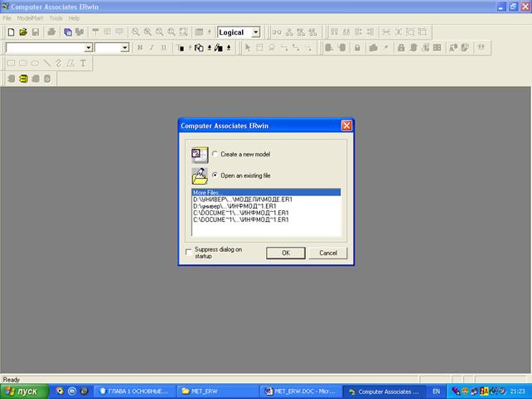The image size is (532, 399).
Task: Select the text 'T' drawing tool
Action: [83, 63]
